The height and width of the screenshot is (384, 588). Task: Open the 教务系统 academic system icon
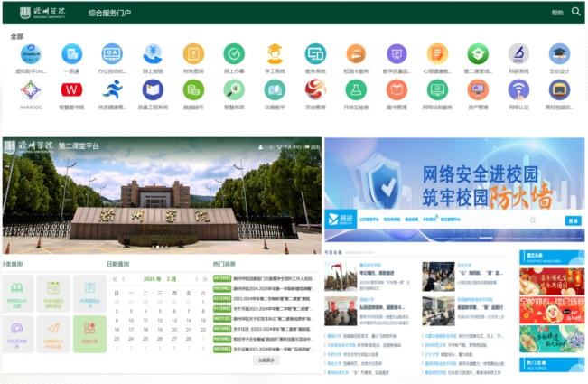tap(315, 53)
